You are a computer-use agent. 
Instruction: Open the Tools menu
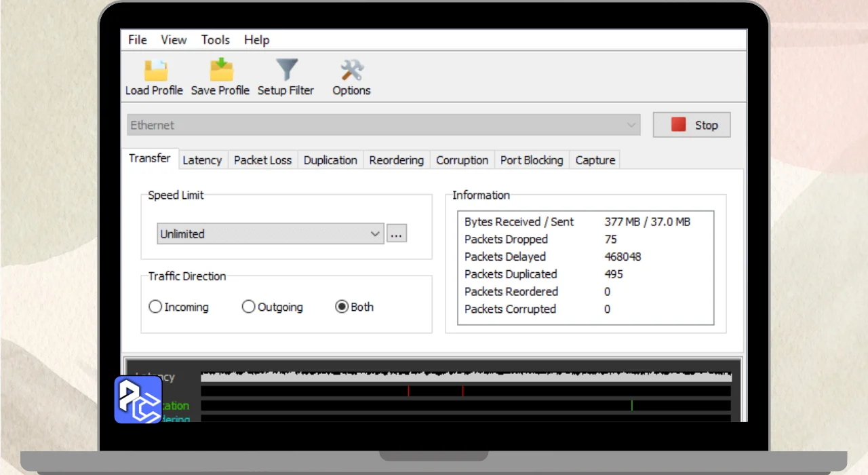point(216,40)
